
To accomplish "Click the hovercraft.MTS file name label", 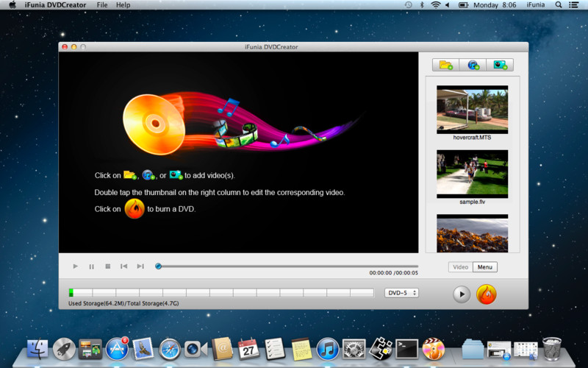I will 472,138.
